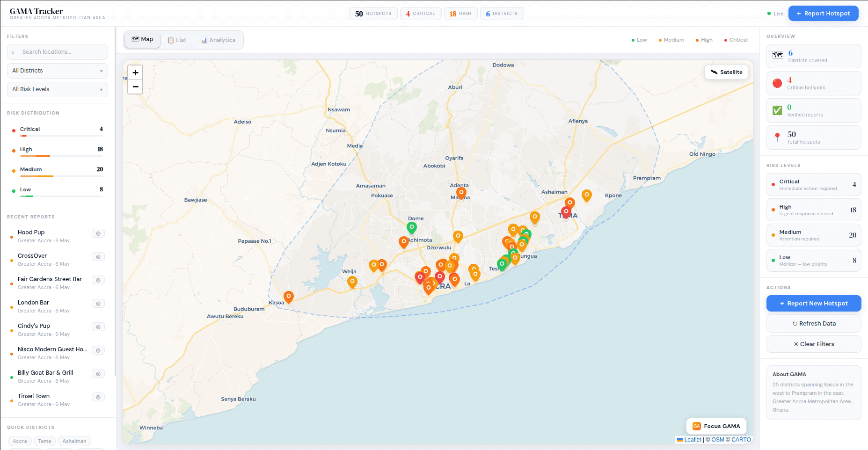868x450 pixels.
Task: Click the red Critical hotspots circle icon
Action: [x=777, y=83]
